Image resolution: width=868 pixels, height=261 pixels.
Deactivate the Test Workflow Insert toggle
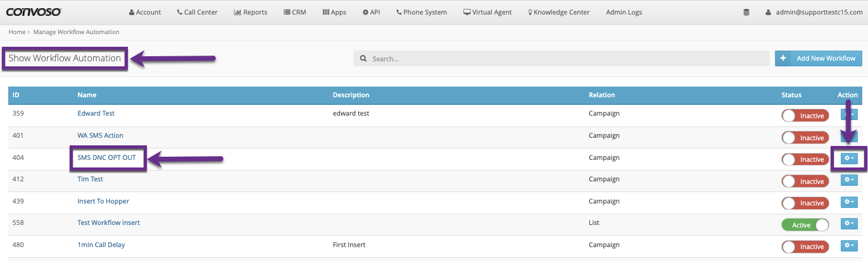pyautogui.click(x=805, y=225)
